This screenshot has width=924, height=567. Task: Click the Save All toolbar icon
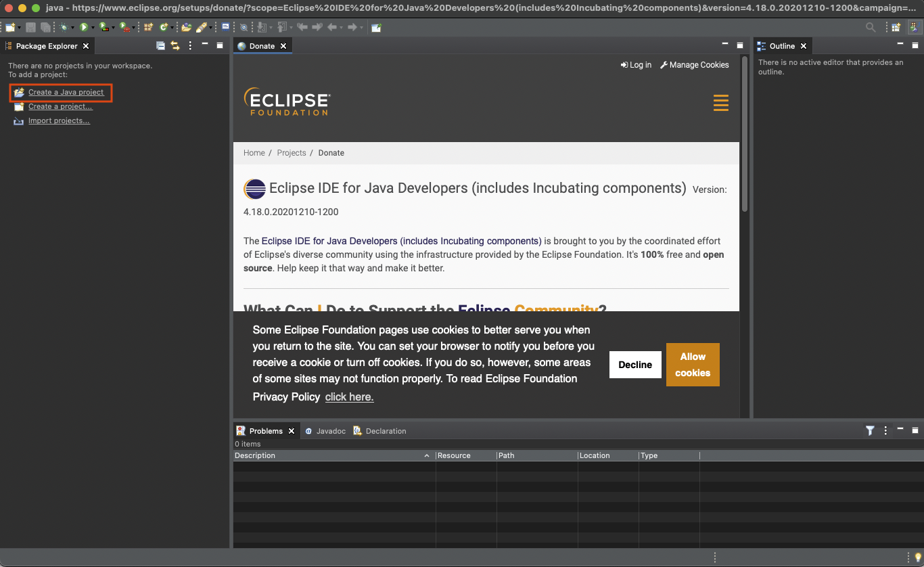46,28
